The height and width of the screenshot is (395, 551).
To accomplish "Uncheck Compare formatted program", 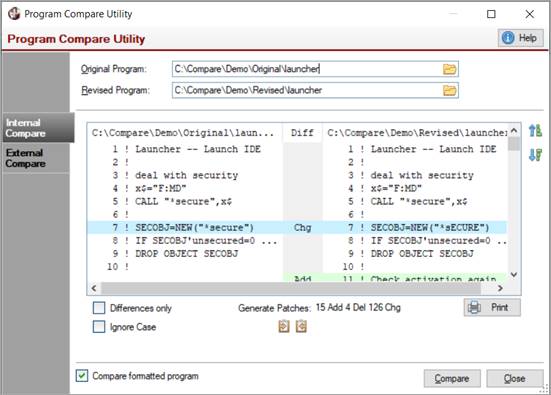I will point(82,376).
